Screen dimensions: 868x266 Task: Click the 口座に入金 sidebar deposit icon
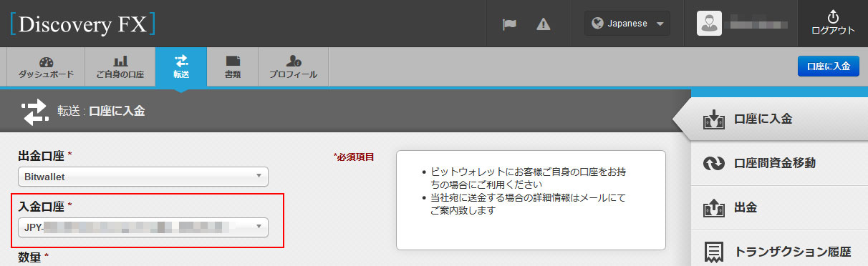(x=715, y=119)
